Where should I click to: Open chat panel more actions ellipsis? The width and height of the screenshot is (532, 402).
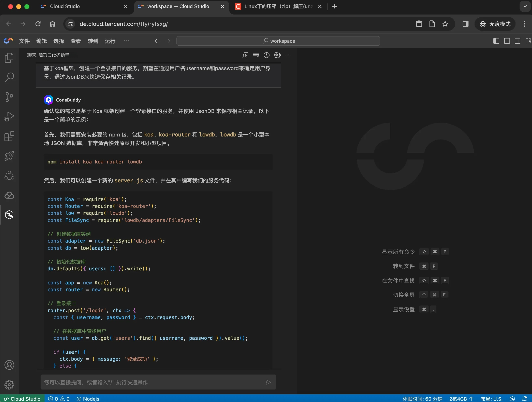(288, 55)
